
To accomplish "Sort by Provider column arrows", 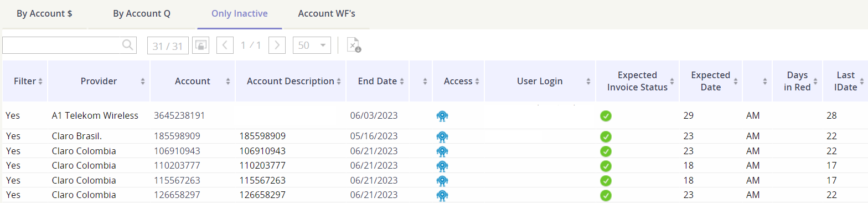I will [x=143, y=82].
